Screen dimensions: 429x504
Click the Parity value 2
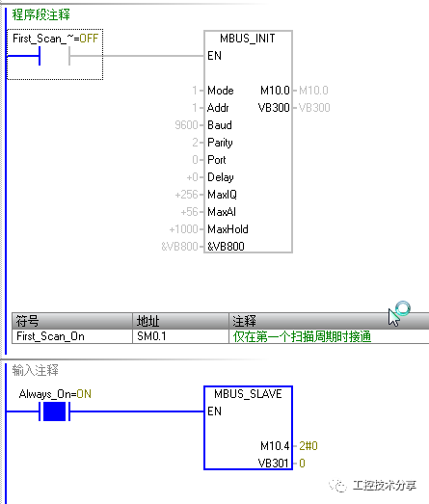click(x=195, y=143)
